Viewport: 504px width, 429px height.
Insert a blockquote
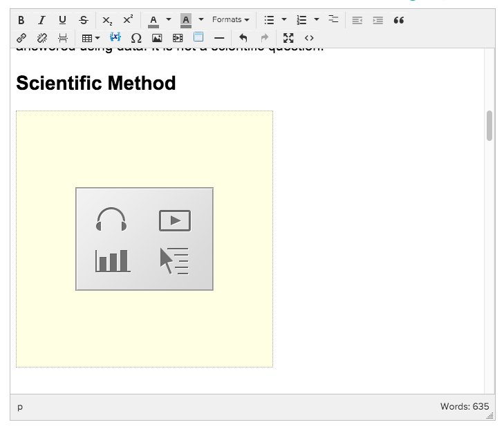pos(398,20)
